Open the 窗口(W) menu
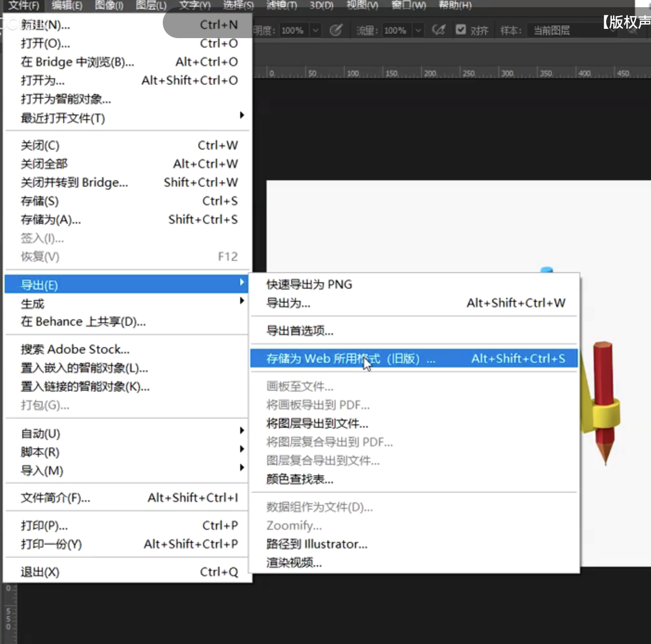This screenshot has width=651, height=644. tap(408, 5)
